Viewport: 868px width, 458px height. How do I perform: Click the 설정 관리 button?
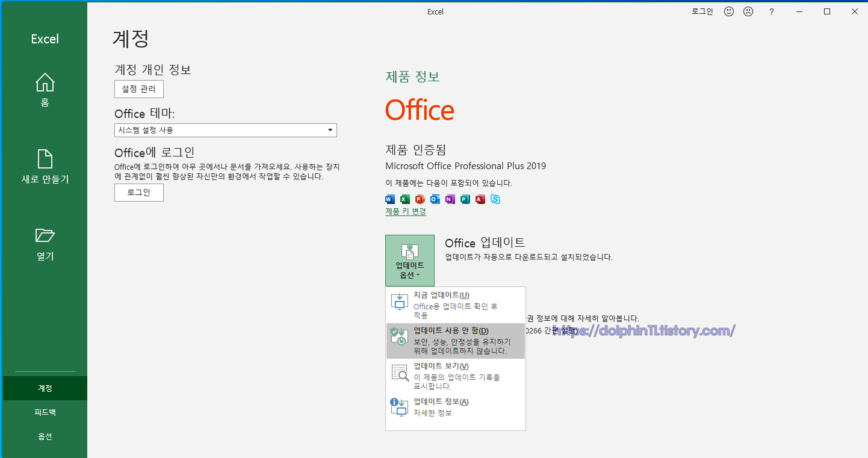(139, 89)
